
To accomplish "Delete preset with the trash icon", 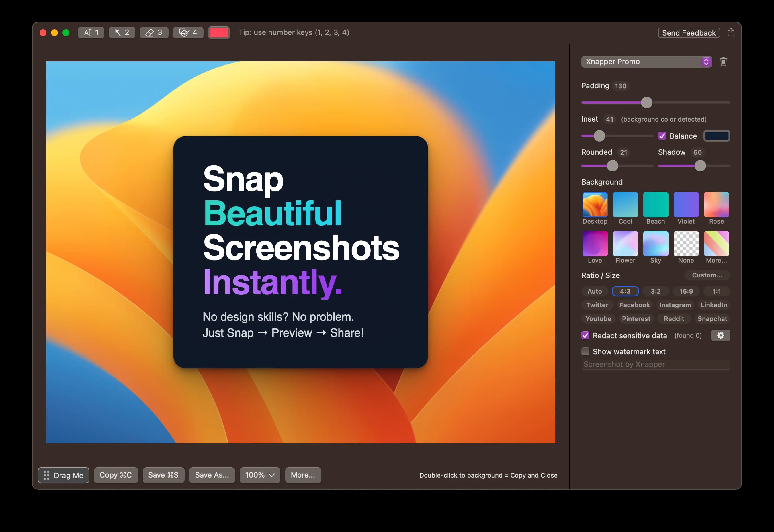I will pyautogui.click(x=723, y=62).
